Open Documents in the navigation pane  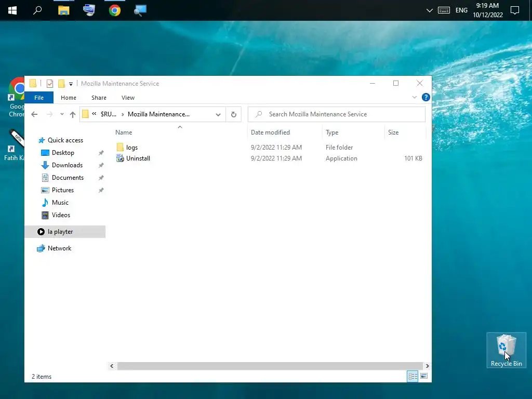(x=68, y=178)
